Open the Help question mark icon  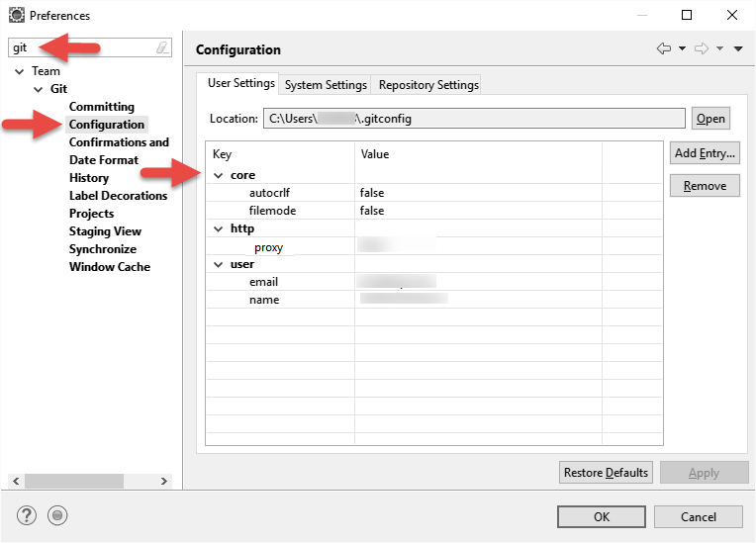click(x=27, y=515)
